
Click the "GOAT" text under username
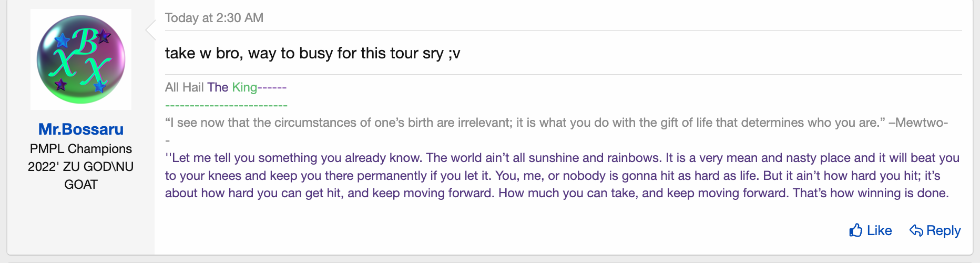point(81,185)
